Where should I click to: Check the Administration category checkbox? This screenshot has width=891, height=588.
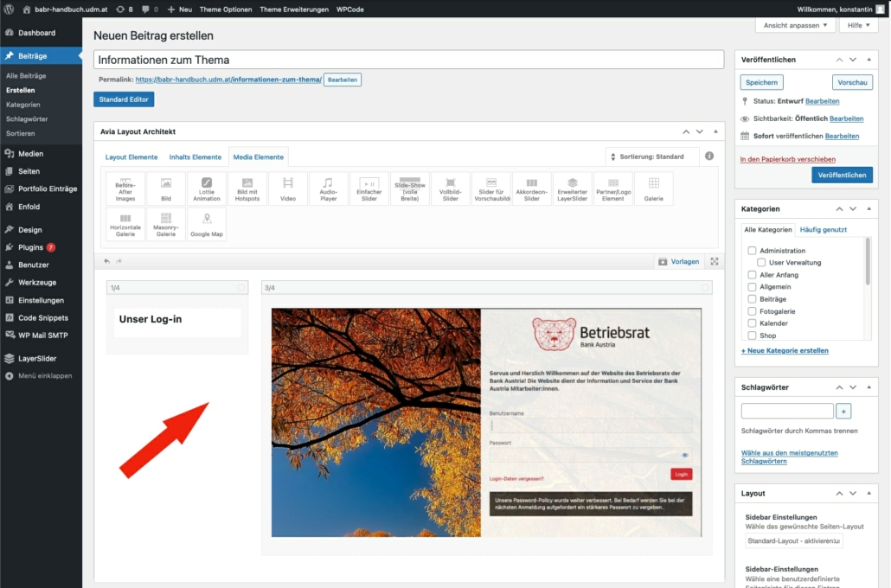coord(752,251)
